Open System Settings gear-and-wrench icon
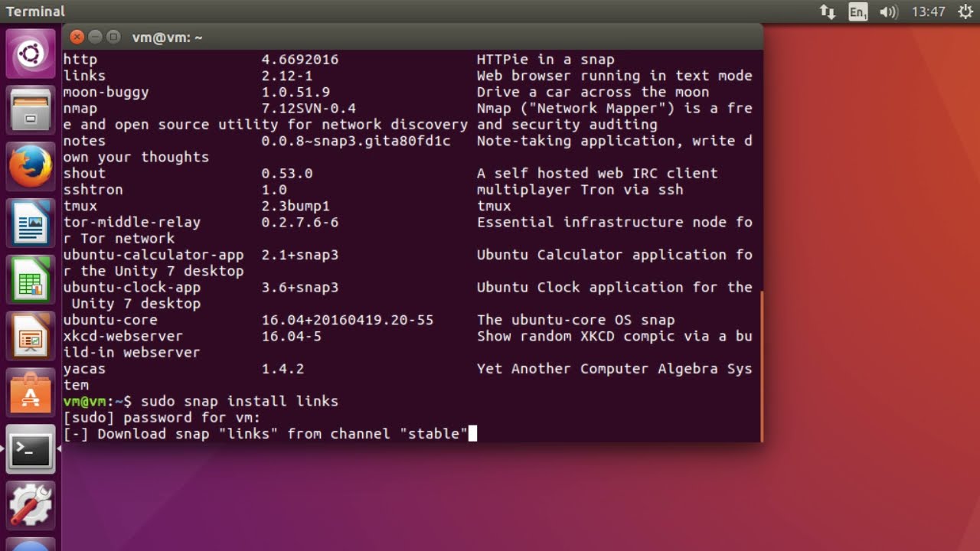Image resolution: width=980 pixels, height=551 pixels. click(30, 507)
